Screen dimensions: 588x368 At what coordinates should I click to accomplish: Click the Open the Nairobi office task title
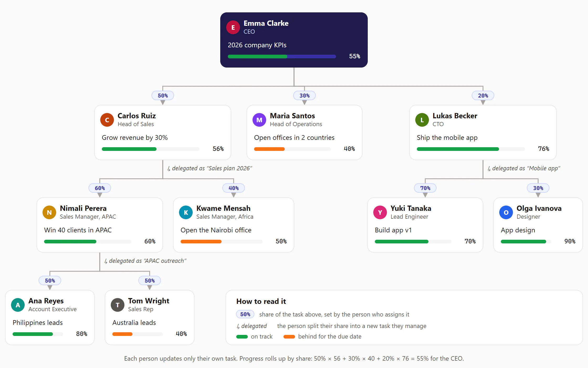click(x=216, y=230)
